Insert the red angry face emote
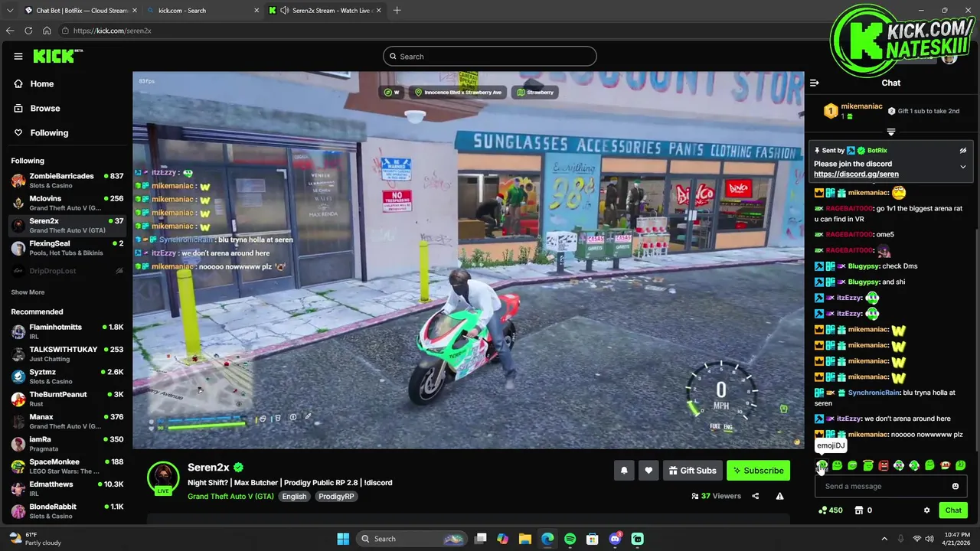The height and width of the screenshot is (551, 980). coord(884,465)
